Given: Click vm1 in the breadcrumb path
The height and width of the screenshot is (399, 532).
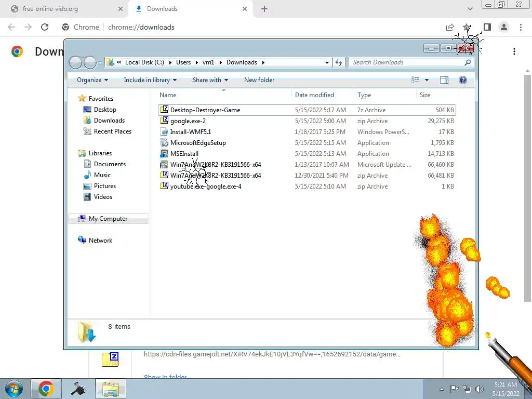Looking at the screenshot, I should click(208, 62).
